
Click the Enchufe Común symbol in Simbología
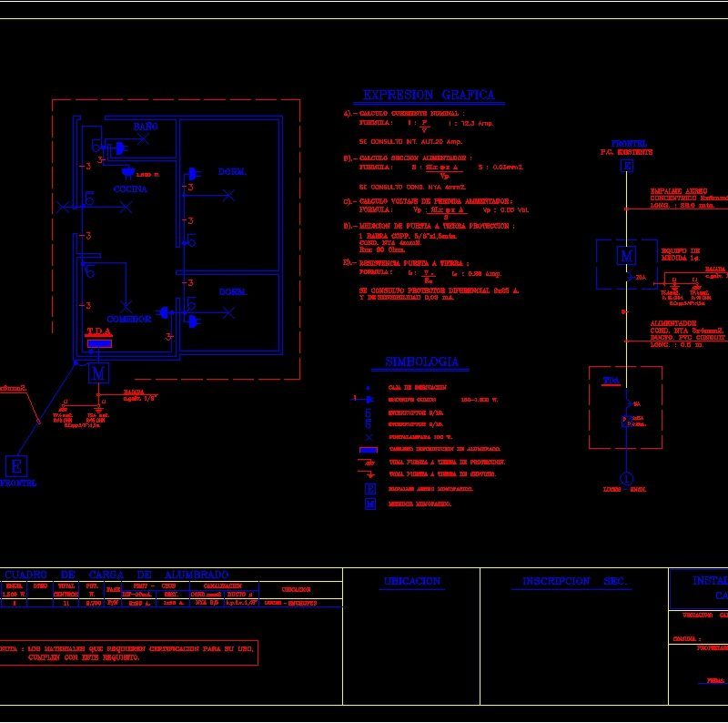pyautogui.click(x=369, y=399)
